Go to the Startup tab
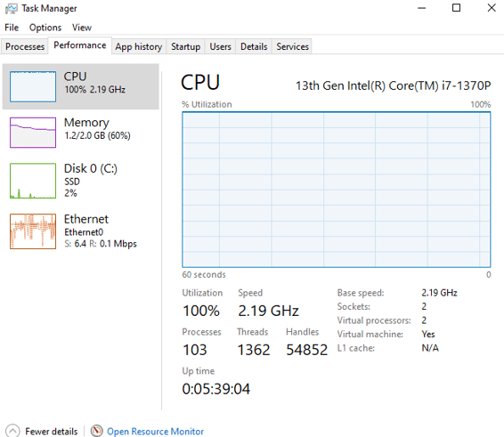Image resolution: width=504 pixels, height=437 pixels. pyautogui.click(x=185, y=46)
